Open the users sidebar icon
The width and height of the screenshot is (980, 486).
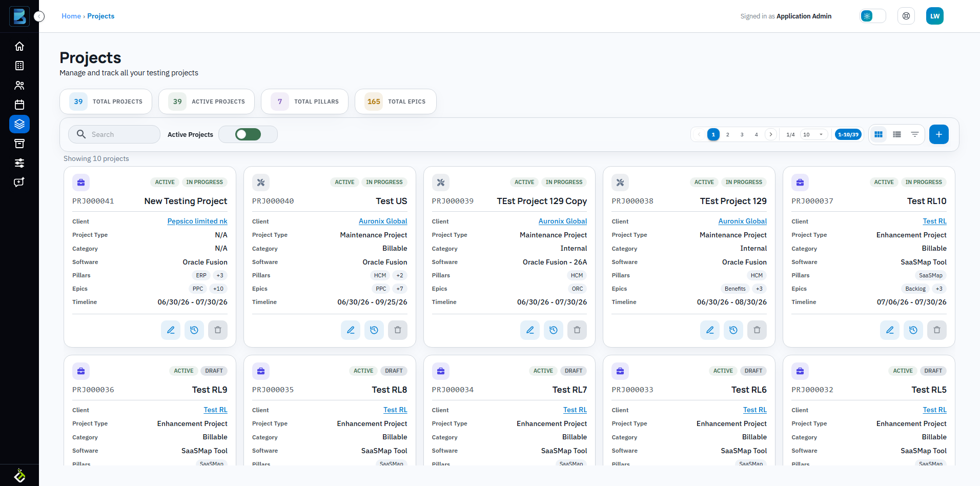[x=19, y=85]
